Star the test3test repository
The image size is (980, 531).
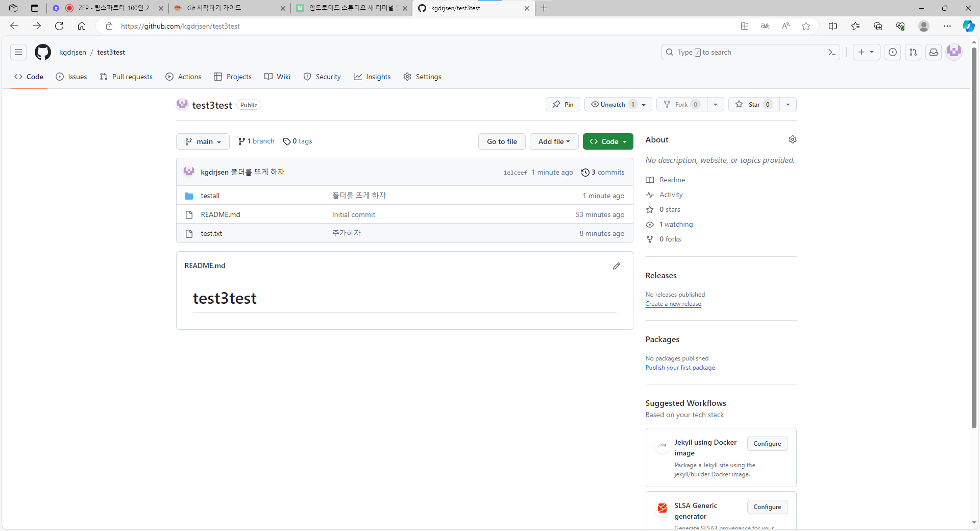click(754, 104)
